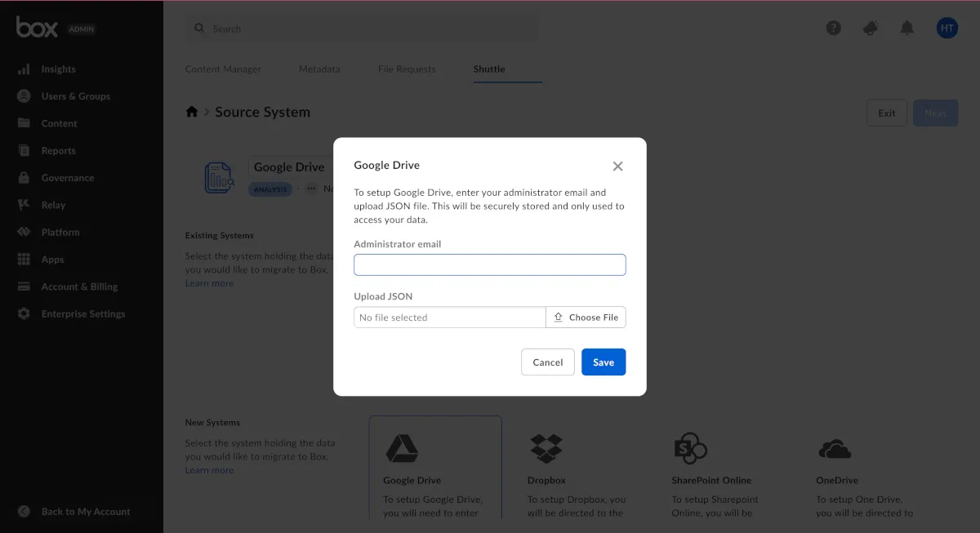This screenshot has height=533, width=980.
Task: Switch to the Shuttle tab
Action: pos(489,69)
